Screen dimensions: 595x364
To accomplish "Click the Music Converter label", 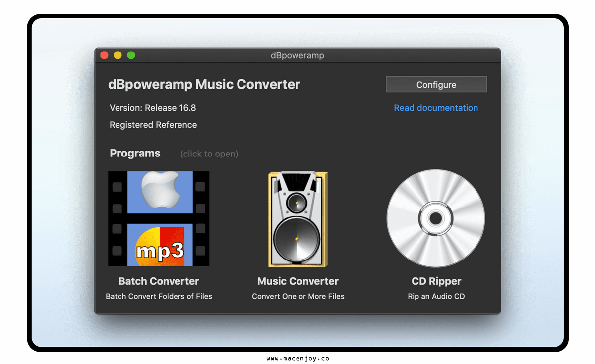I will coord(298,281).
